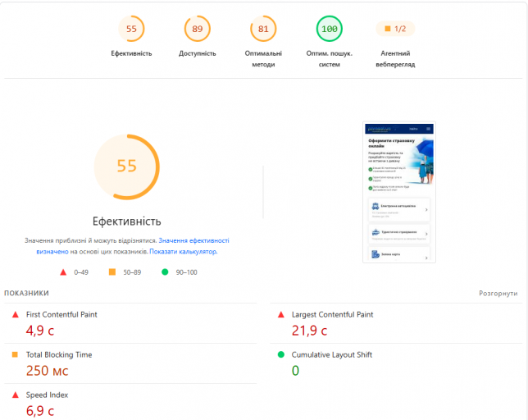Screen dimensions: 528x420
Task: Select the Speed Index metric title
Action: [48, 395]
